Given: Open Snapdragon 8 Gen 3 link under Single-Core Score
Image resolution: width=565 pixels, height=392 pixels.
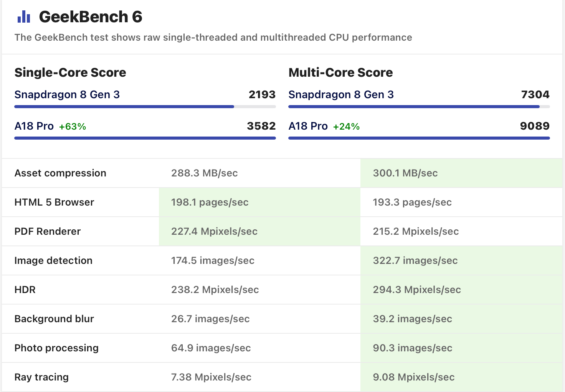Looking at the screenshot, I should coord(67,95).
